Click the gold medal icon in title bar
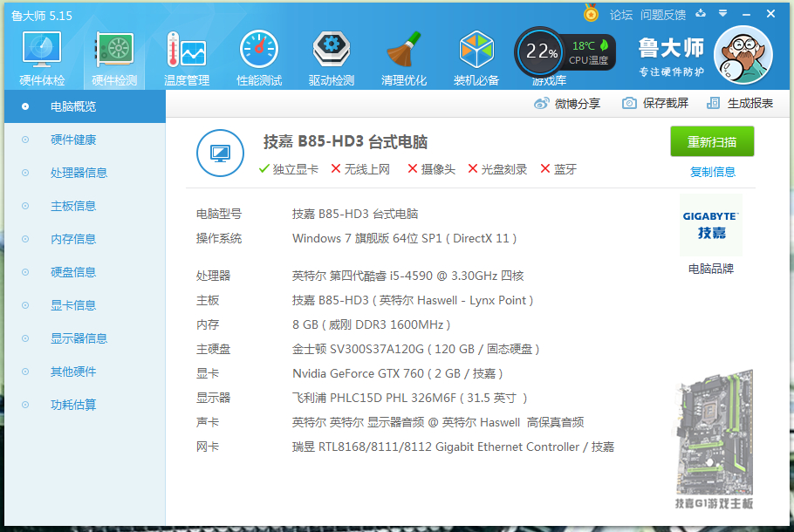The width and height of the screenshot is (794, 532). point(591,13)
